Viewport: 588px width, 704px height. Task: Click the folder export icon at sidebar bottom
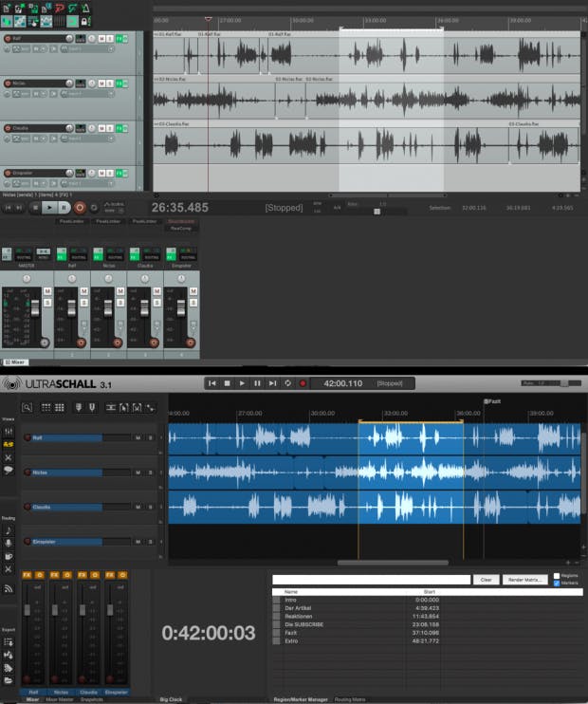click(x=9, y=680)
